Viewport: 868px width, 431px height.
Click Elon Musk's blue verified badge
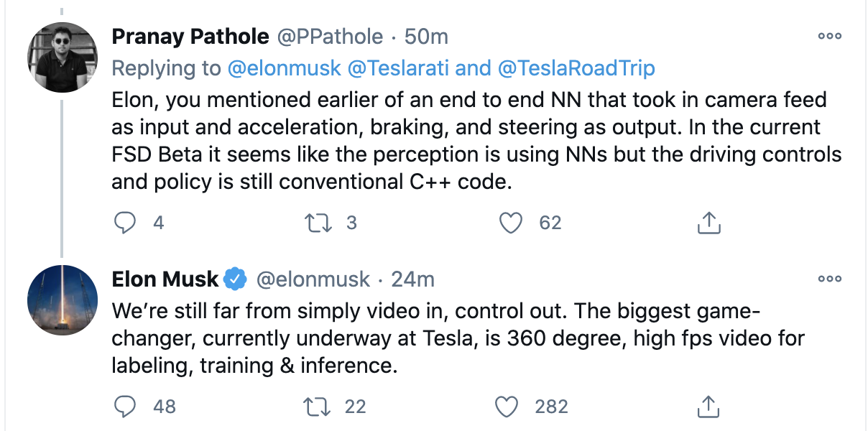coord(236,279)
